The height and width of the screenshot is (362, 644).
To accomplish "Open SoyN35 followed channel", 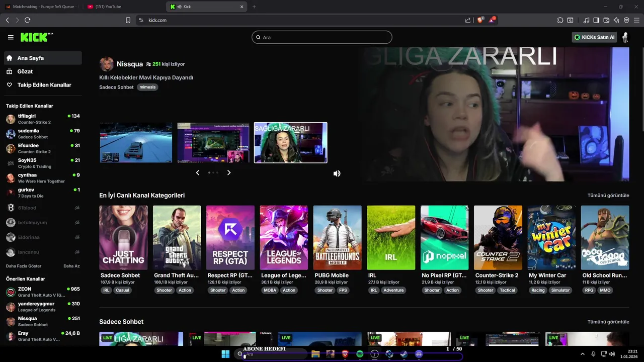I will (x=42, y=163).
